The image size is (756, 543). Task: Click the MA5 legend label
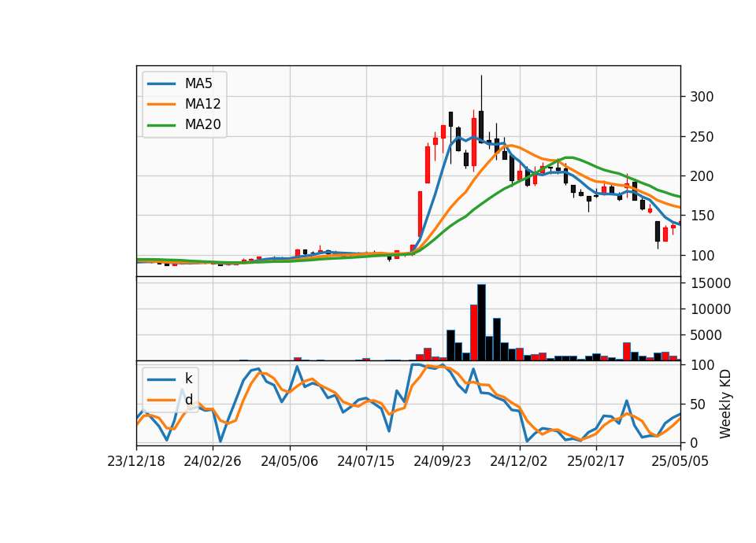pos(198,84)
